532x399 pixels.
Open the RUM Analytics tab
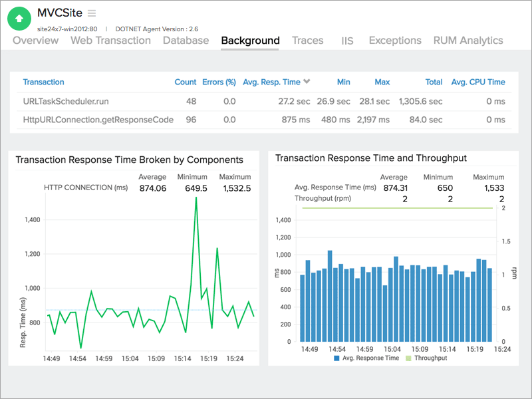[468, 41]
